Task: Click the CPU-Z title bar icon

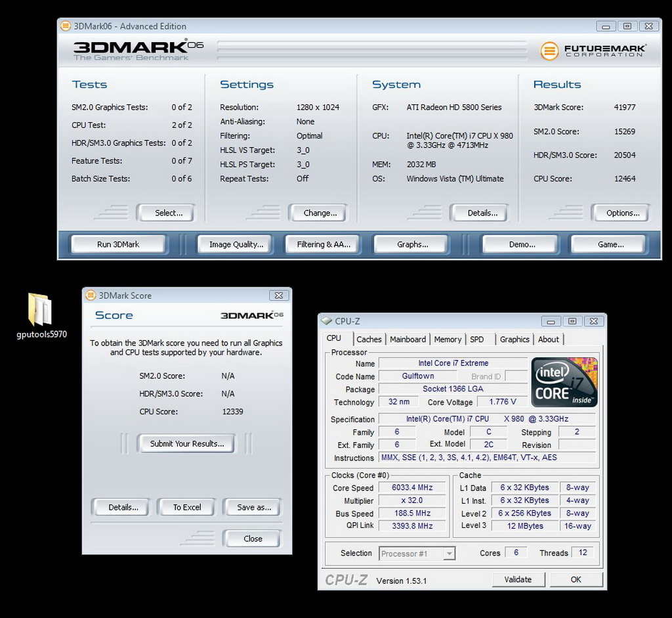Action: (x=327, y=320)
